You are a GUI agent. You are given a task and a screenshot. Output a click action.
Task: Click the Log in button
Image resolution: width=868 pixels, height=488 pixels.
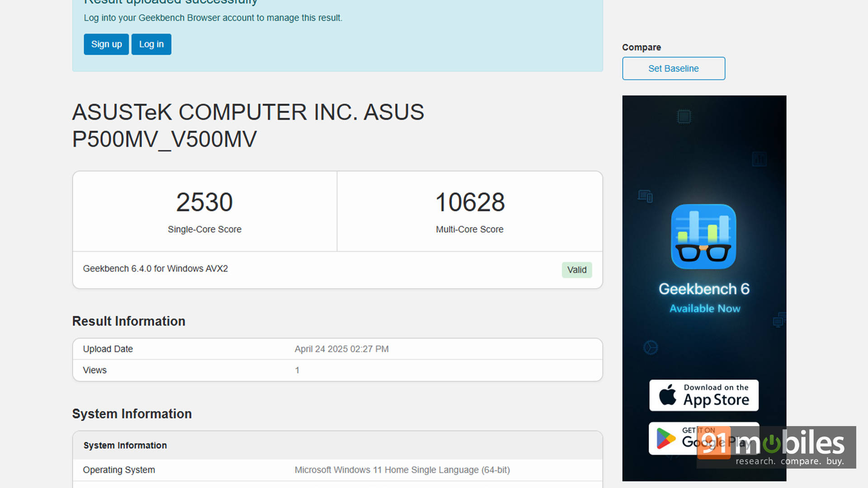tap(151, 44)
